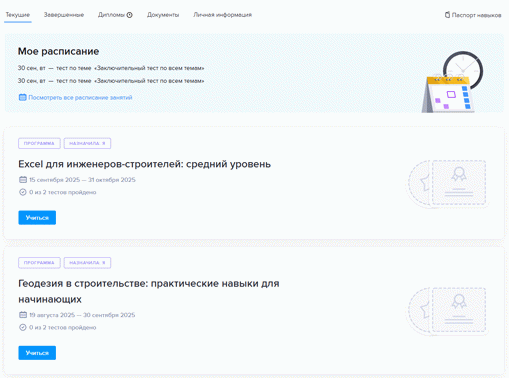Click the ПРОГРАММА tag on Excel course
Image resolution: width=509 pixels, height=378 pixels.
coord(39,143)
